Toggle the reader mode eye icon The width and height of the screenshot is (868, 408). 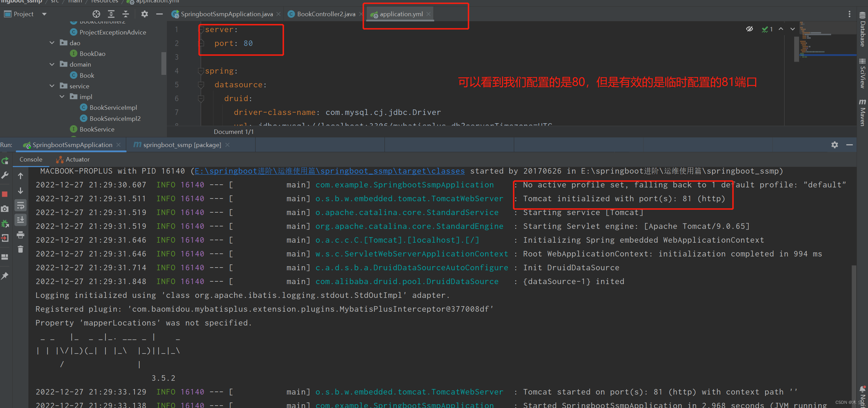tap(749, 29)
